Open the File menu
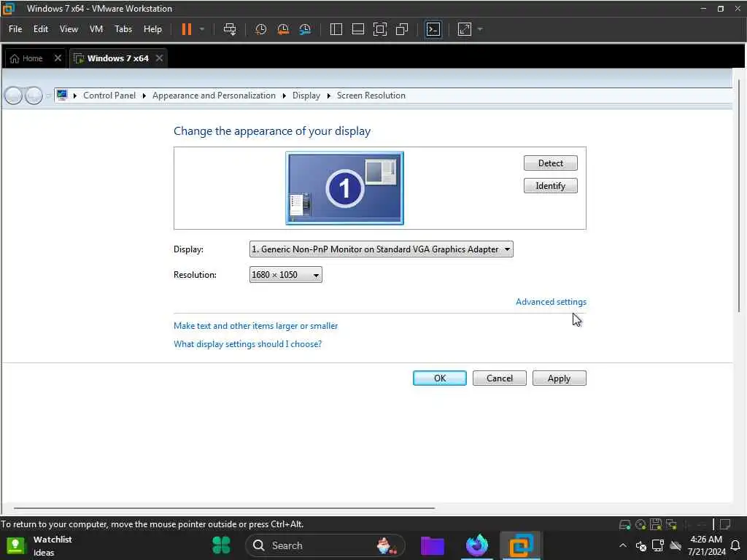Image resolution: width=747 pixels, height=560 pixels. click(15, 29)
